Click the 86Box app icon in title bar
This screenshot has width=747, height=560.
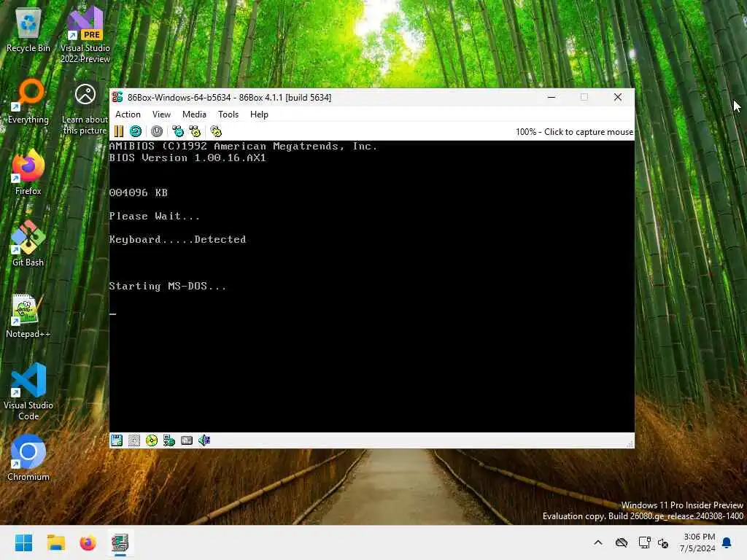click(117, 97)
